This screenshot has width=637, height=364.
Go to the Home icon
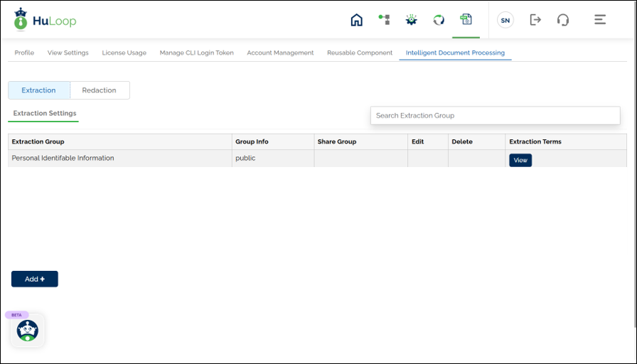[x=357, y=20]
